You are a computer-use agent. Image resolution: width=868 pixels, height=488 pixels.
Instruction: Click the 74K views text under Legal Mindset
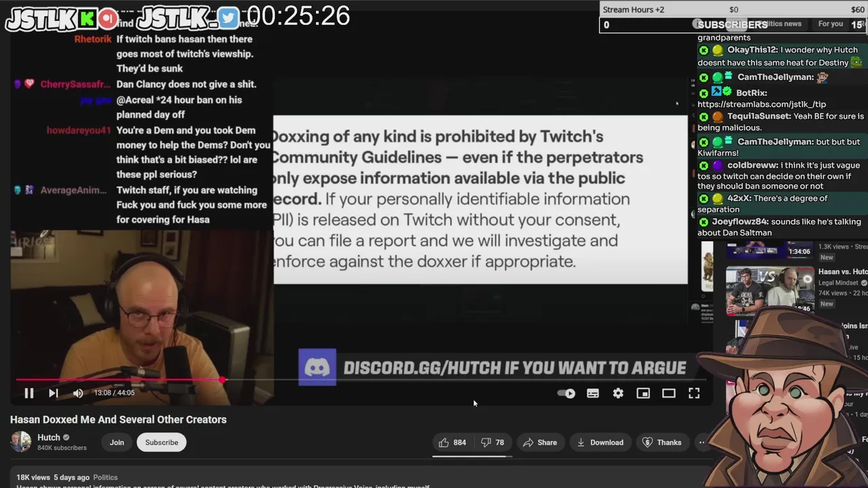point(833,293)
